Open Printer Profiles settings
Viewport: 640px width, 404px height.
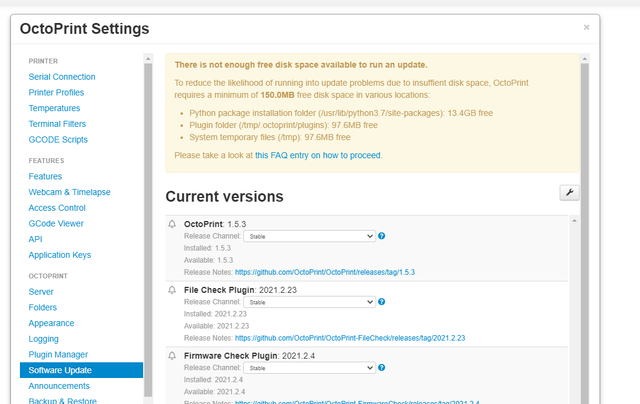(56, 93)
